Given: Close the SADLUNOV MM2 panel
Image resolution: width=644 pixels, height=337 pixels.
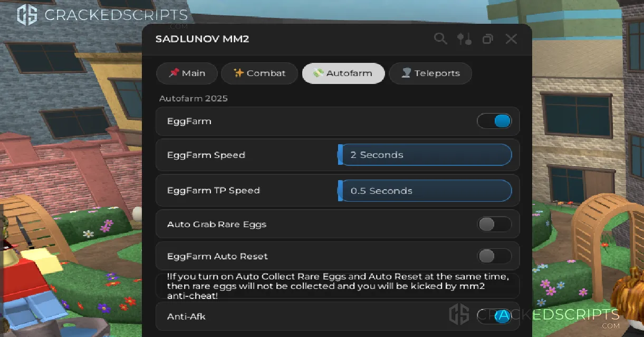Looking at the screenshot, I should 511,39.
